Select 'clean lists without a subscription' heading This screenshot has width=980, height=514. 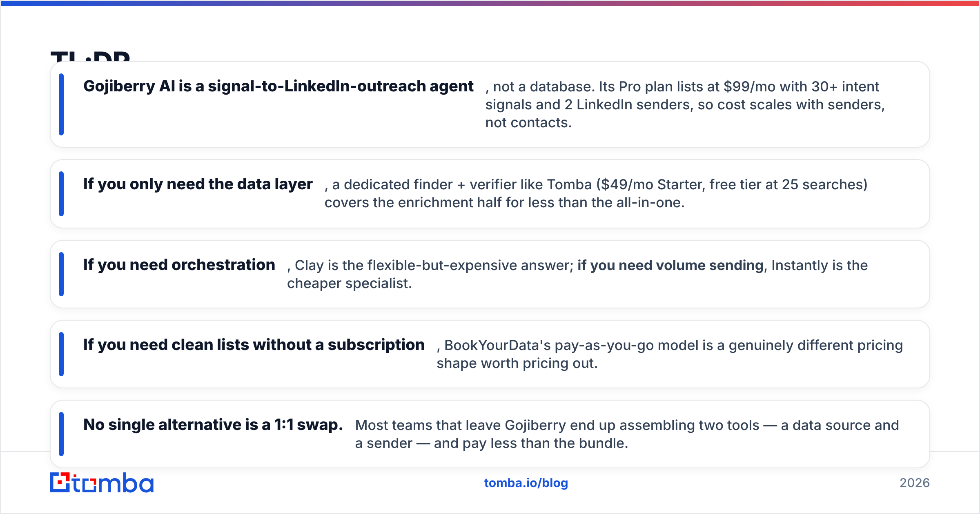pos(254,345)
